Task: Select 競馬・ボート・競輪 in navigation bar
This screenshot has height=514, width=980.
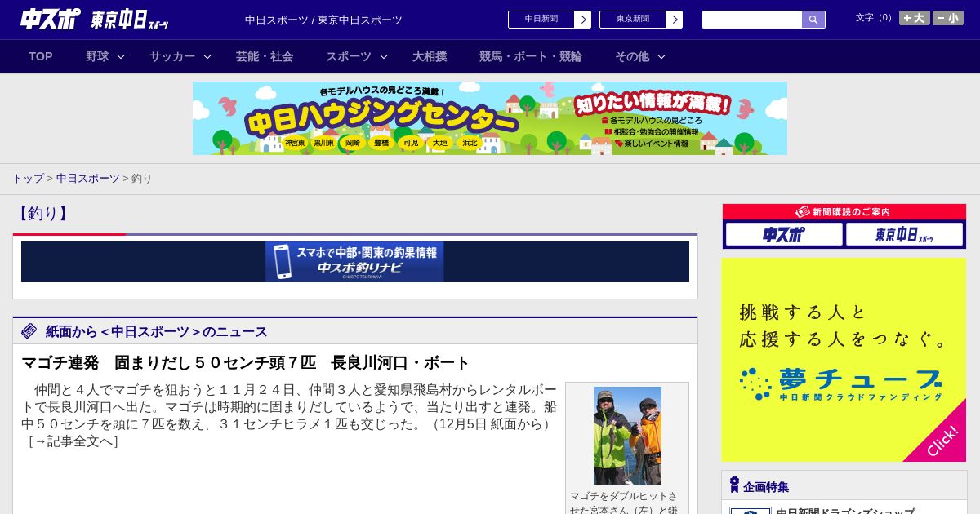Action: [531, 56]
